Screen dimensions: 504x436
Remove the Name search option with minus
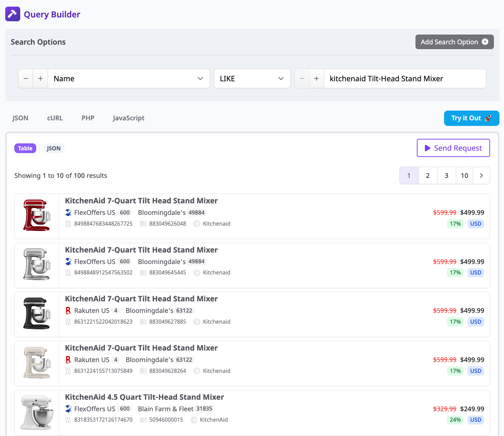point(26,78)
